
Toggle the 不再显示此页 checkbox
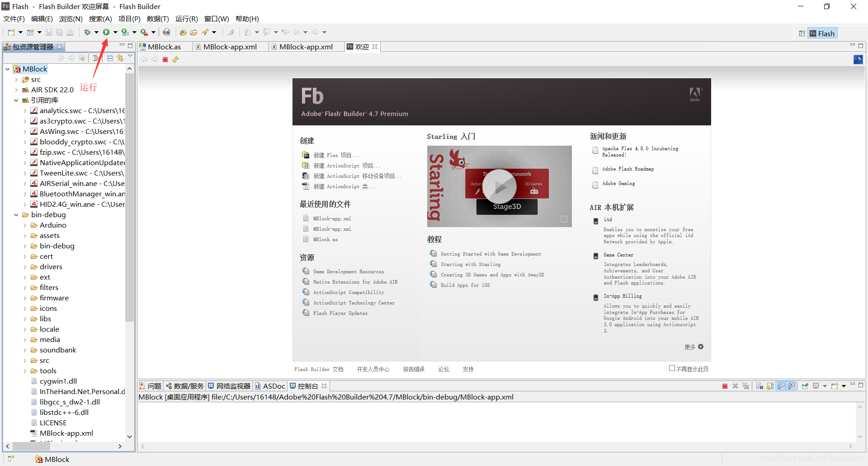(x=672, y=368)
